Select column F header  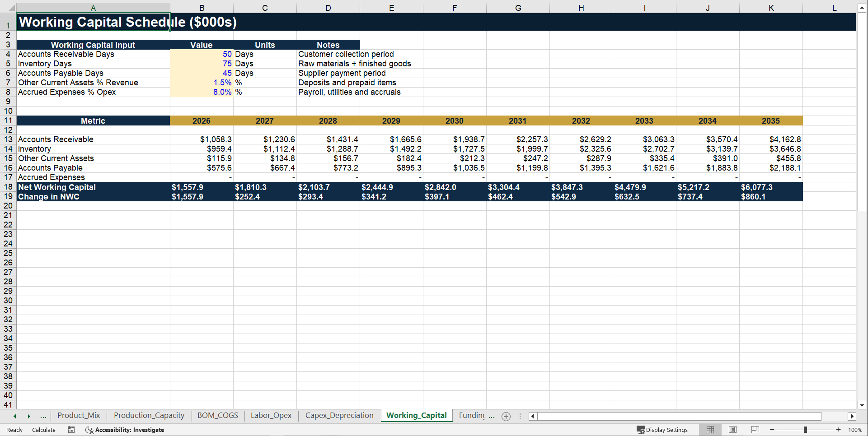tap(455, 8)
